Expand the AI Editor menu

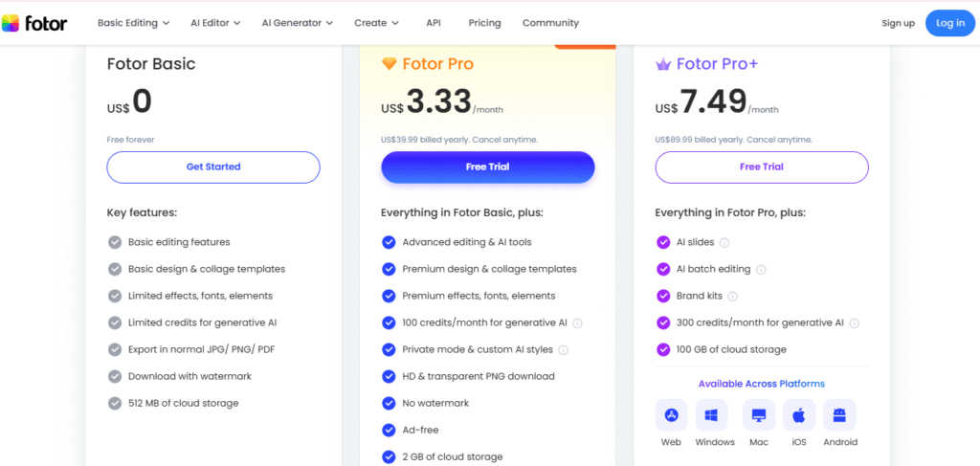215,23
